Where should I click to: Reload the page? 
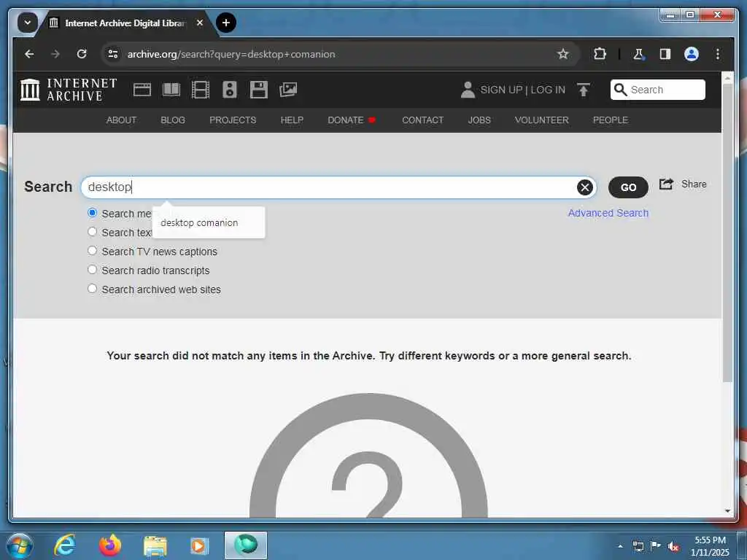[x=82, y=54]
